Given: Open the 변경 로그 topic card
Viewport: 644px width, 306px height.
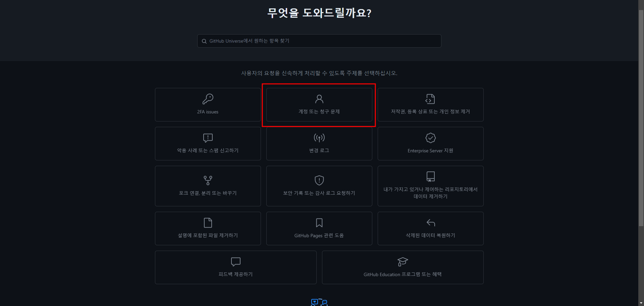Looking at the screenshot, I should tap(319, 144).
